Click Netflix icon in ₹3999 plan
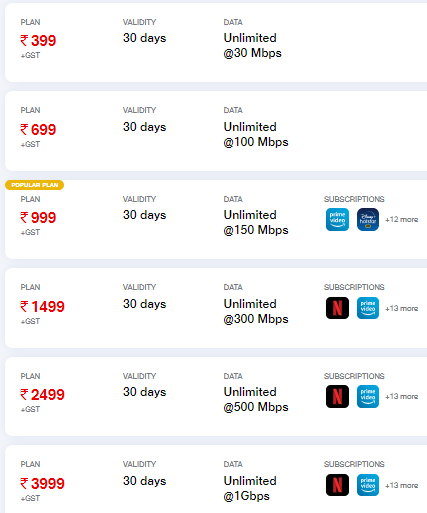 [337, 485]
